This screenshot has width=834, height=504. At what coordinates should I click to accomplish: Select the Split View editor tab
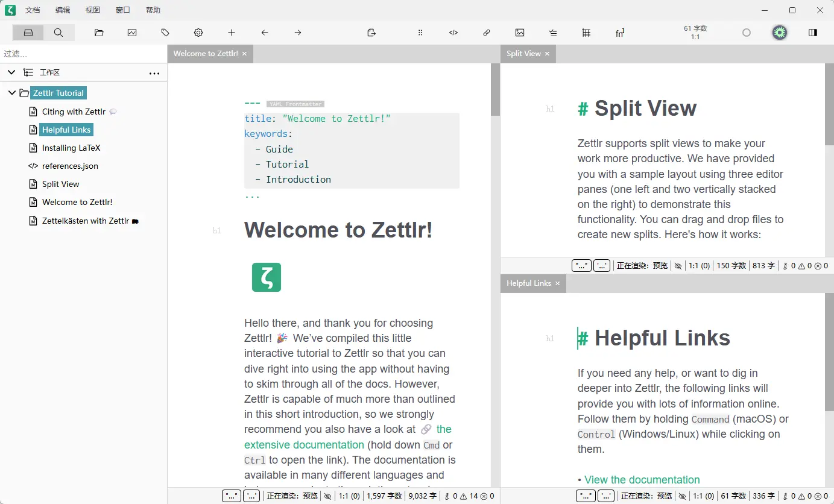pyautogui.click(x=528, y=54)
